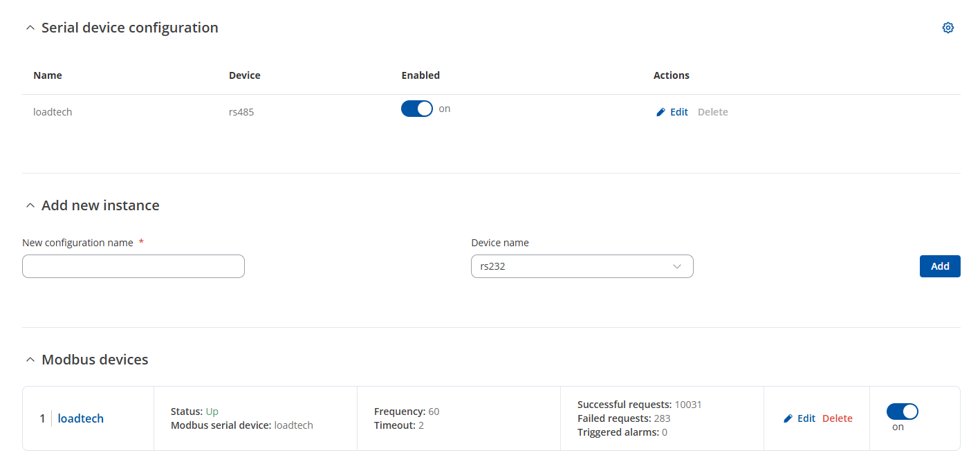Click the pencil icon in the Modbus loadtech row
Screen dimensions: 980x462
(x=788, y=418)
